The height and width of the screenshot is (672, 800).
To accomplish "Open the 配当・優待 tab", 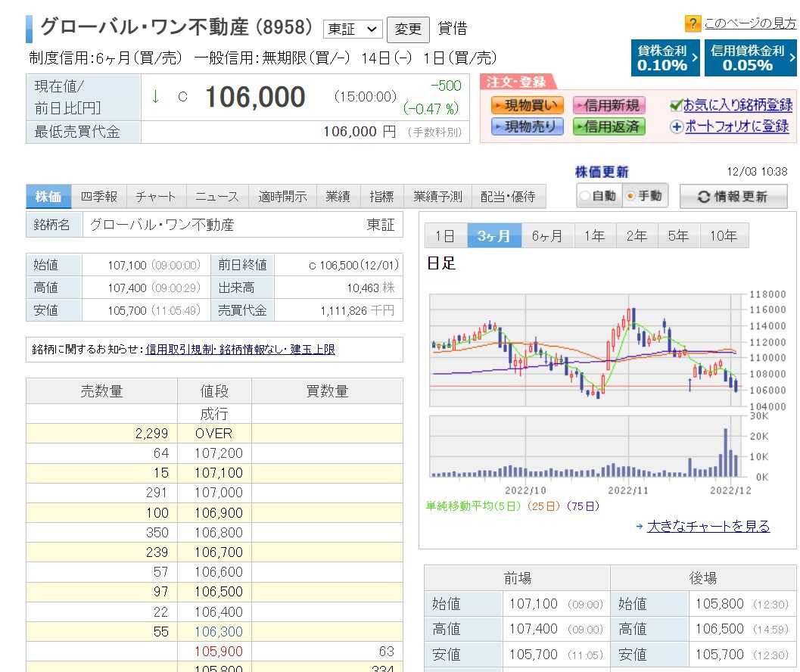I will click(508, 197).
